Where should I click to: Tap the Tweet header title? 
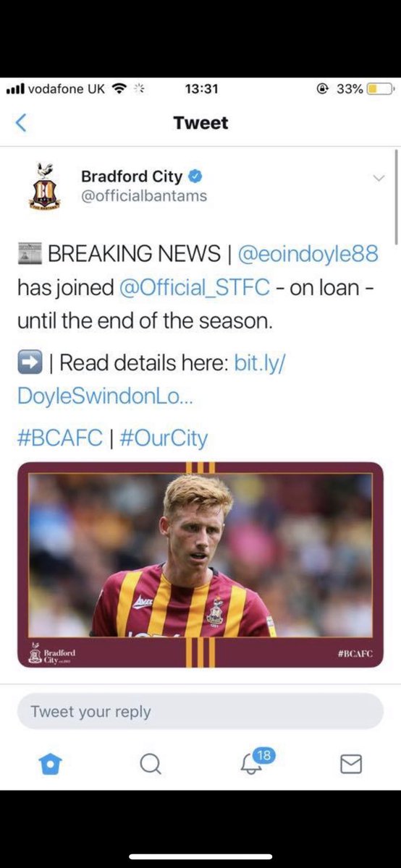point(200,123)
